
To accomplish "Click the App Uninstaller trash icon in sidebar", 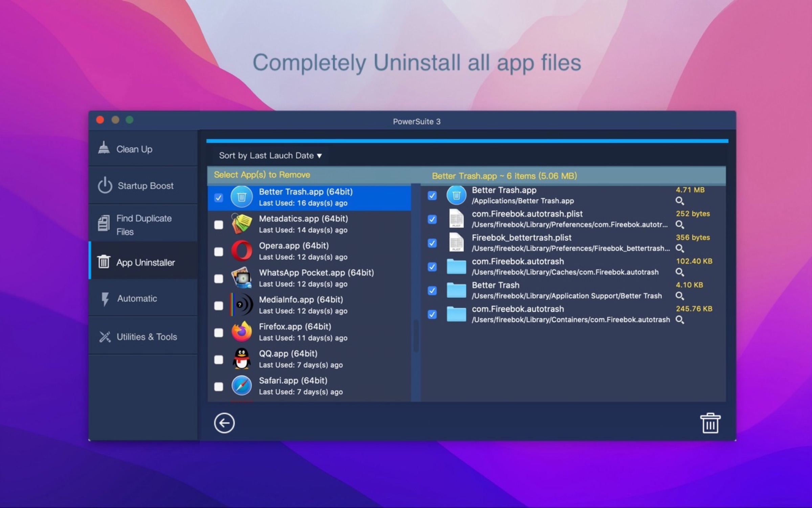I will 104,261.
